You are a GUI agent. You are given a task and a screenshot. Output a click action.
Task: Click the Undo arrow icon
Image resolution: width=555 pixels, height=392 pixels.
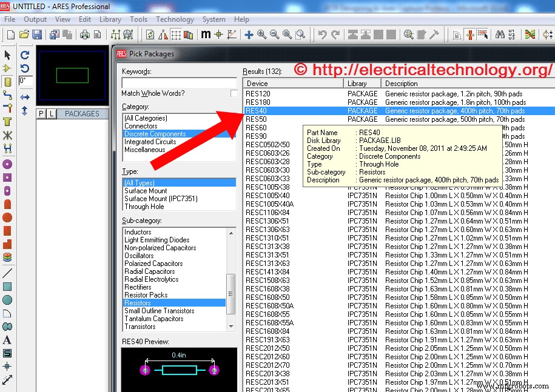pos(323,35)
